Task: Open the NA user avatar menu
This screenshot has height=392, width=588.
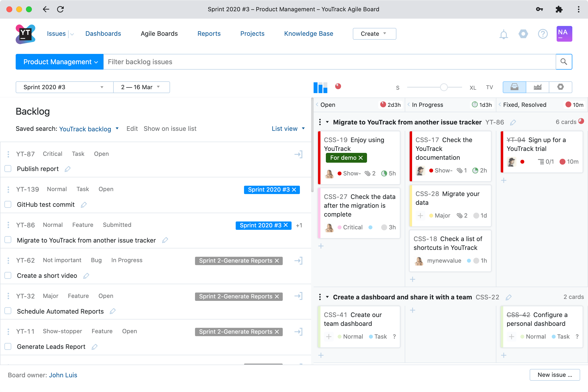Action: point(564,34)
